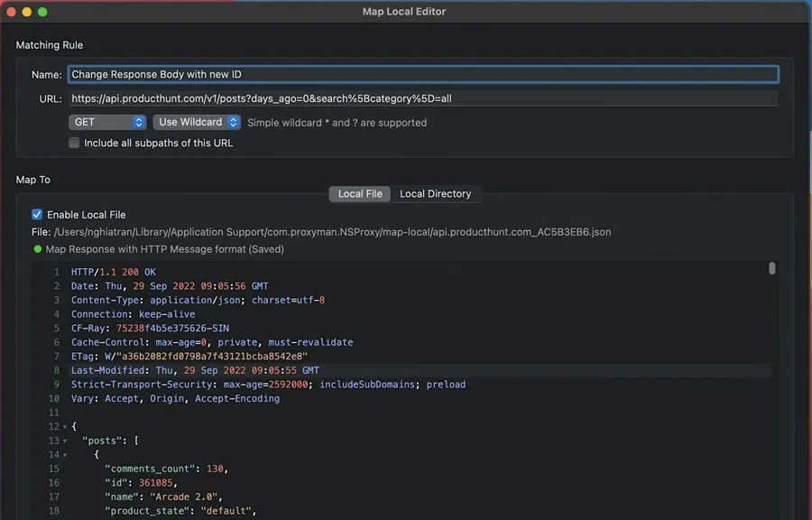Click the red close window button
The height and width of the screenshot is (520, 812).
(10, 12)
